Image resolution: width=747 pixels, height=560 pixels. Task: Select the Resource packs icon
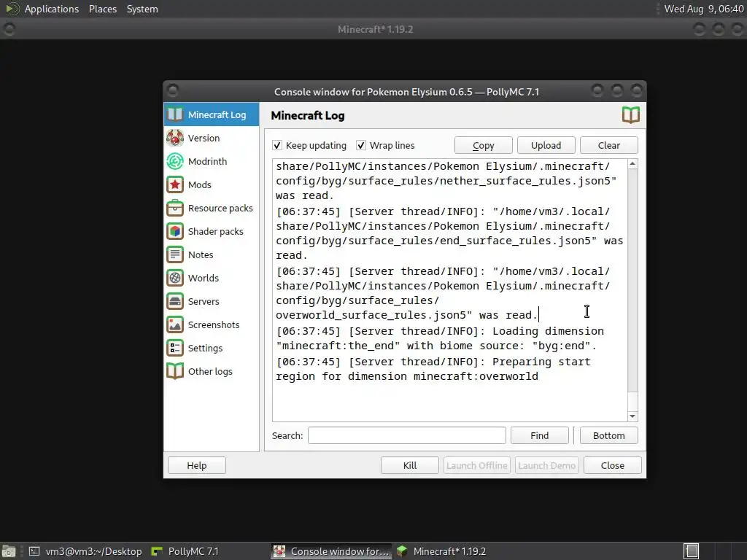click(175, 208)
